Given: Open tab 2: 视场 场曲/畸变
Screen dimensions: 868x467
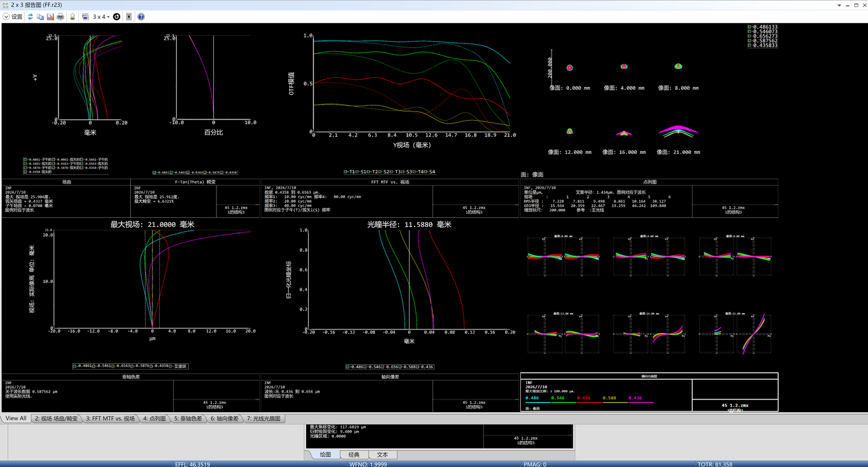Looking at the screenshot, I should pyautogui.click(x=56, y=418).
